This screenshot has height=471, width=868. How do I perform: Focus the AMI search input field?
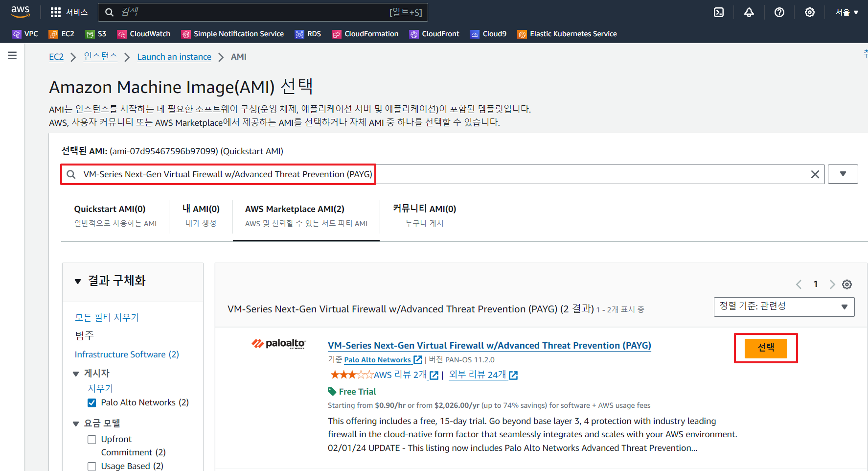click(443, 174)
